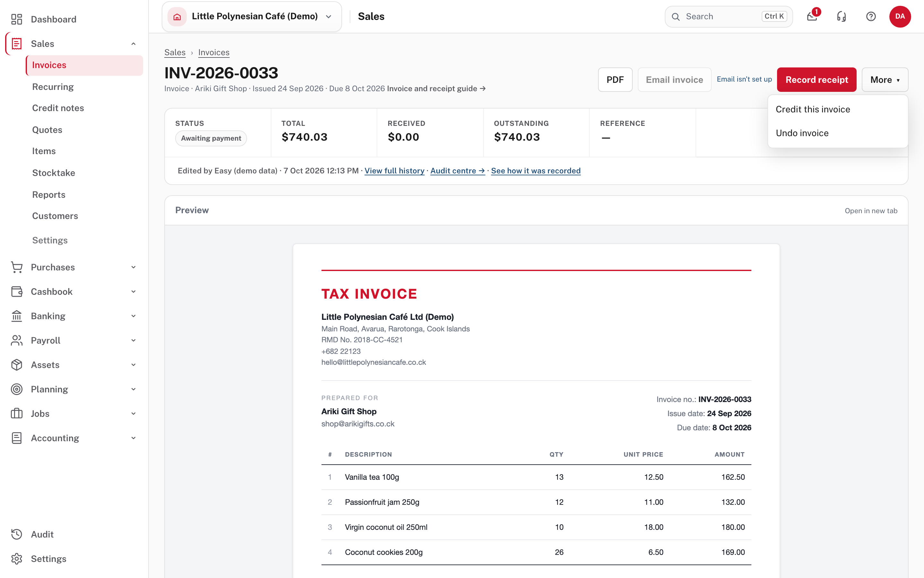Viewport: 924px width, 578px height.
Task: Click the Banking building icon
Action: point(16,316)
